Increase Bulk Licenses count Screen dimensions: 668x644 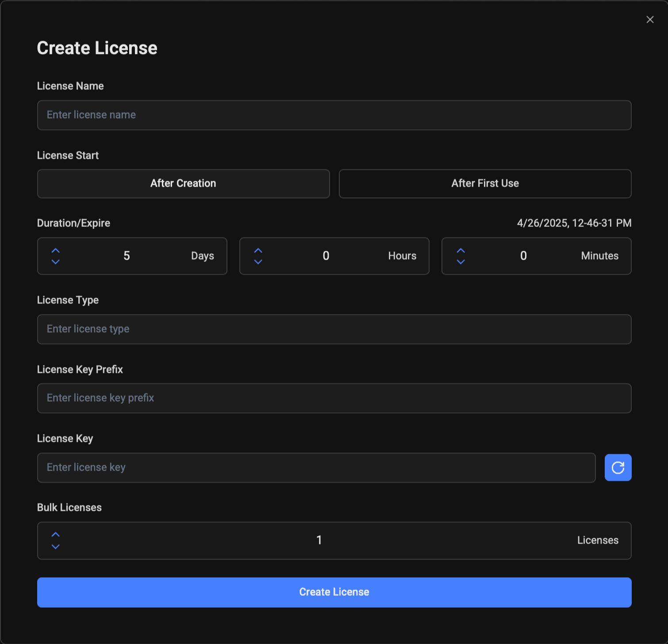click(56, 535)
